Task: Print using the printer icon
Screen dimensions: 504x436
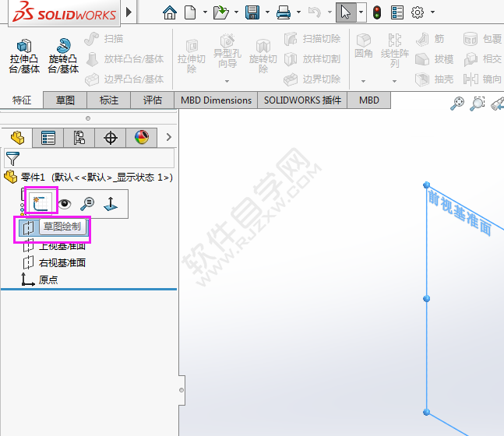Action: [x=284, y=12]
